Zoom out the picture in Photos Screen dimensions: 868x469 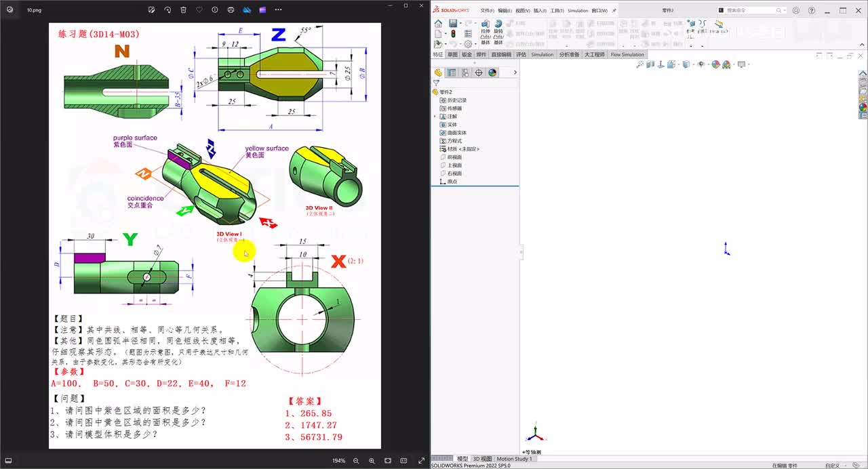pos(356,461)
